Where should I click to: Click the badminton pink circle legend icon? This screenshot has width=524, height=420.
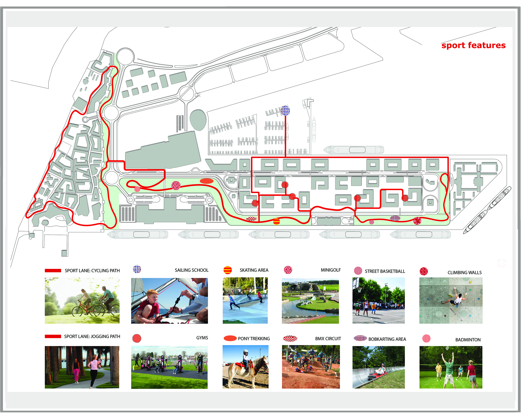(426, 338)
